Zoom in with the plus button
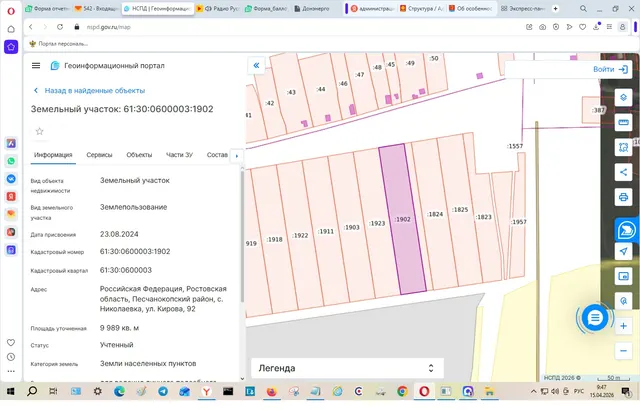The image size is (640, 415). 623,326
